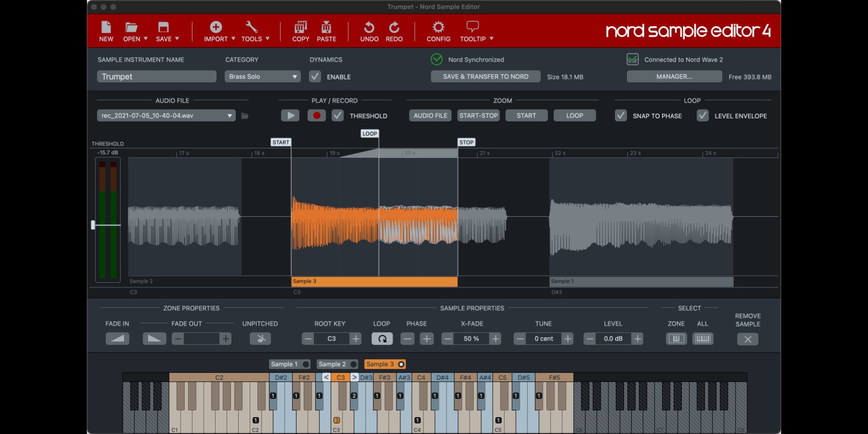Click the FADE IN ramp icon
The width and height of the screenshot is (868, 434).
click(x=117, y=339)
